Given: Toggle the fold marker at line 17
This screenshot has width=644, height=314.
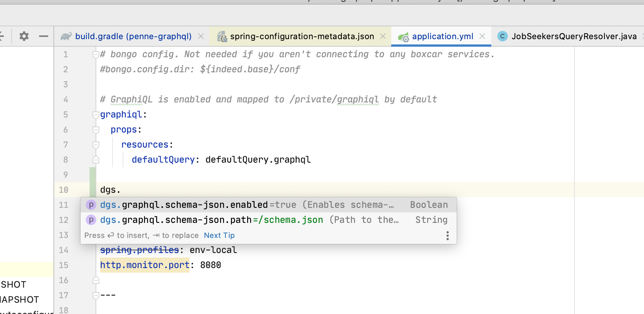Looking at the screenshot, I should point(96,296).
